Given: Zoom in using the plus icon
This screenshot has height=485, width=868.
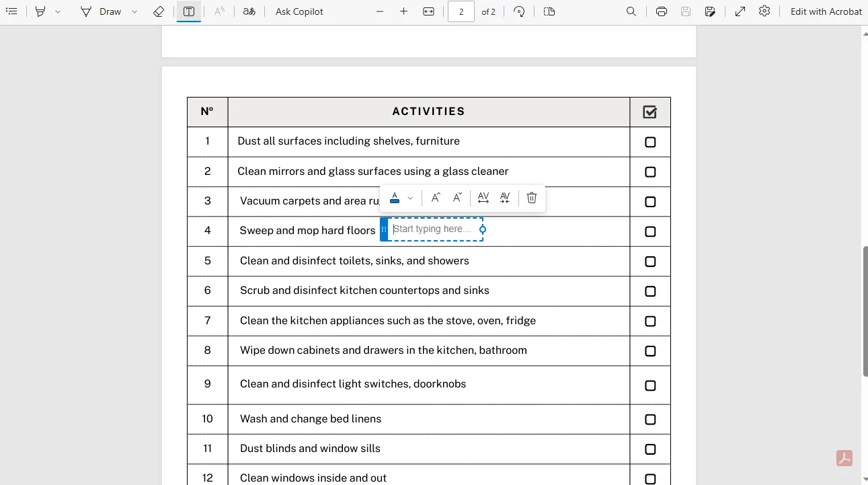Looking at the screenshot, I should coord(403,11).
